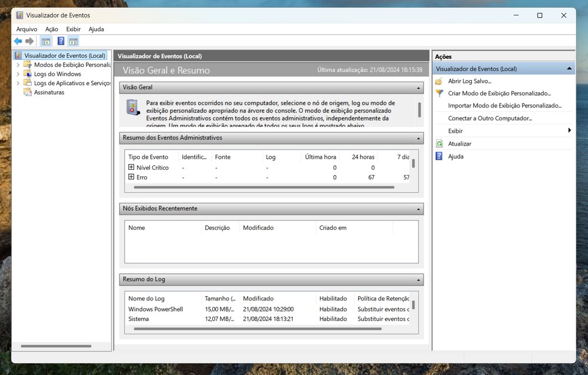Click the blue back arrow toolbar icon
The width and height of the screenshot is (588, 375).
[x=18, y=41]
